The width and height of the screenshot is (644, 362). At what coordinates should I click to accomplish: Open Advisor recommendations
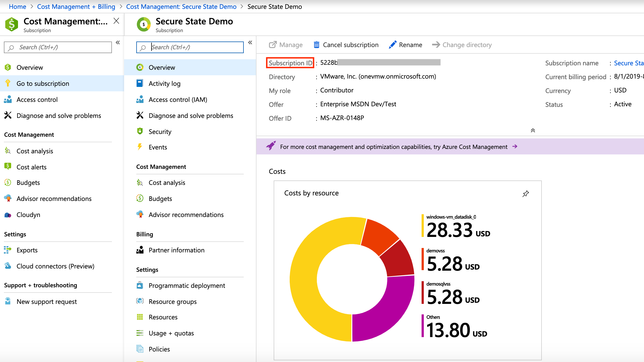186,214
